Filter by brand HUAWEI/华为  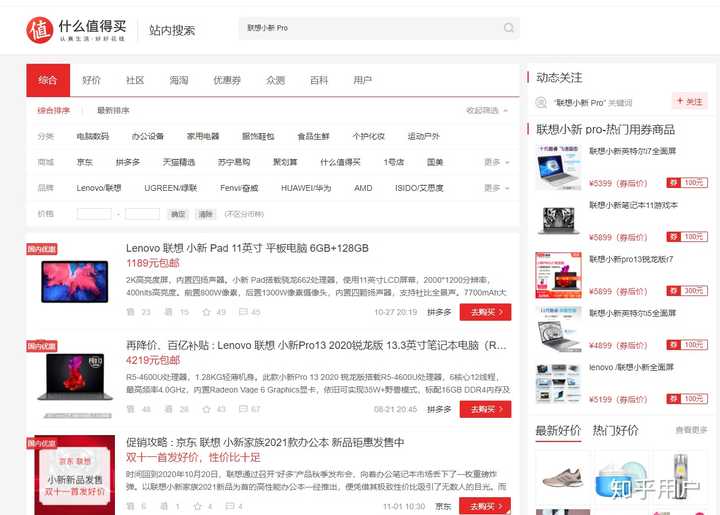tap(306, 188)
